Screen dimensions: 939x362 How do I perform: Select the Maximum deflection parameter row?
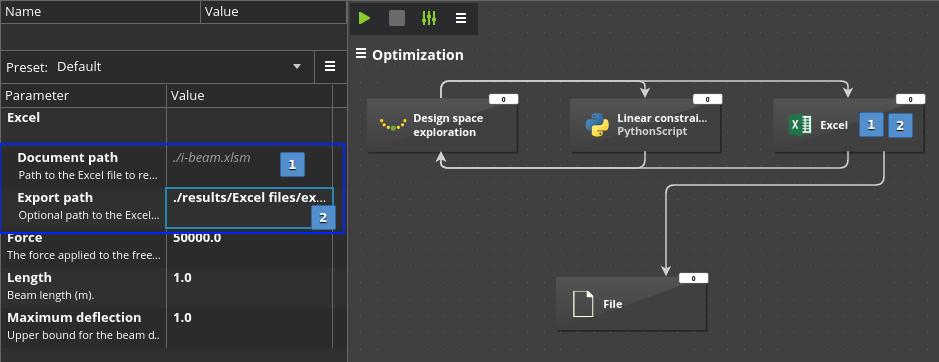173,327
